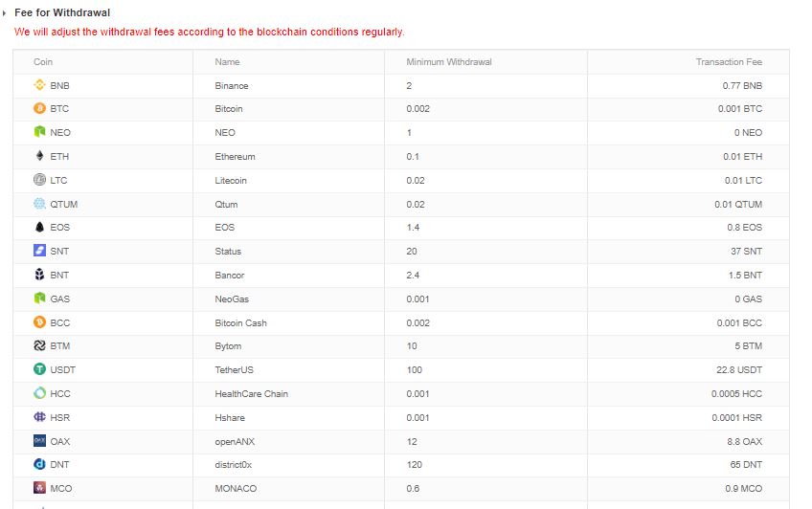Click the Transaction Fee column header
The image size is (812, 509).
pos(729,61)
